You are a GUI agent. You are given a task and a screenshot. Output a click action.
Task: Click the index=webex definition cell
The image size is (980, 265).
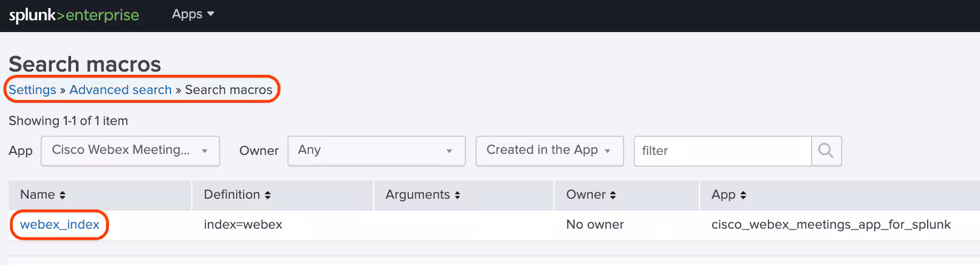(x=243, y=225)
